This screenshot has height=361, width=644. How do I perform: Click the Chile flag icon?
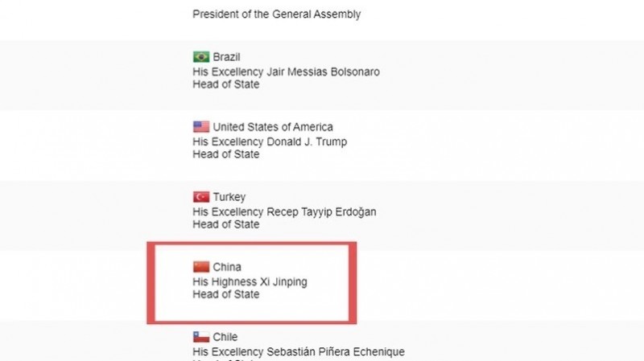(x=201, y=337)
